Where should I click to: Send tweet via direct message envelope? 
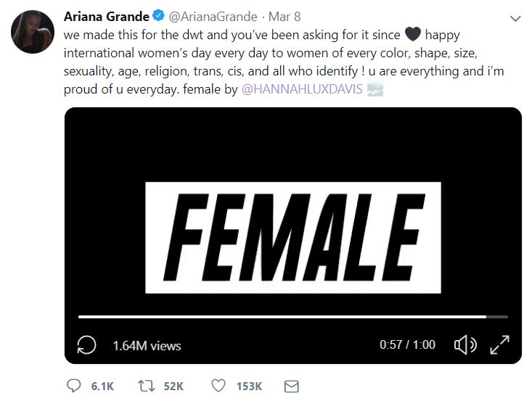click(291, 386)
